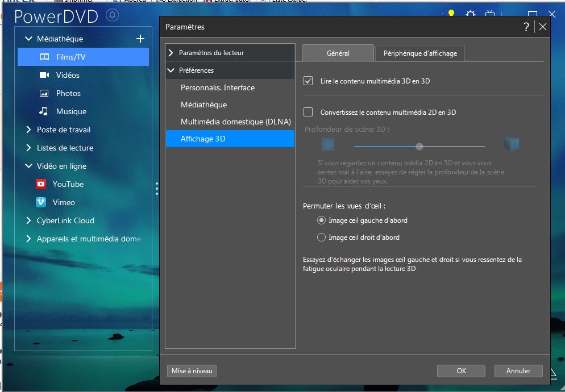Switch to the Général tab
Image resolution: width=565 pixels, height=392 pixels.
pyautogui.click(x=338, y=53)
